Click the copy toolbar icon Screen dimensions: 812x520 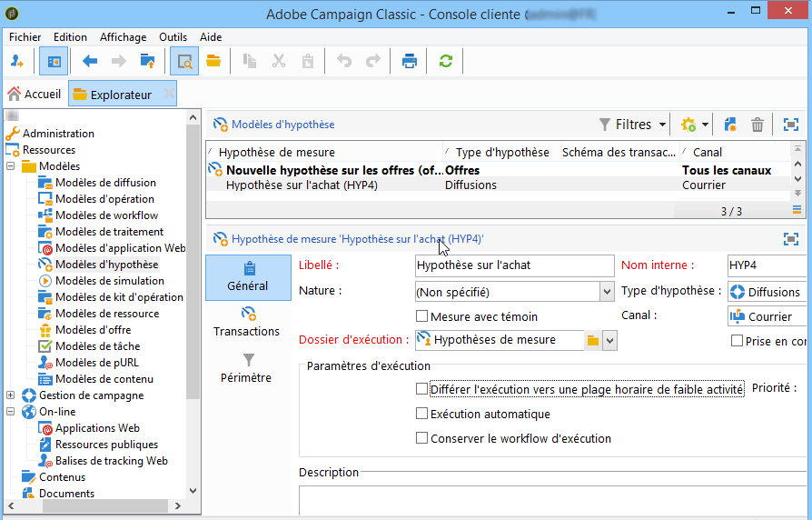coord(250,61)
